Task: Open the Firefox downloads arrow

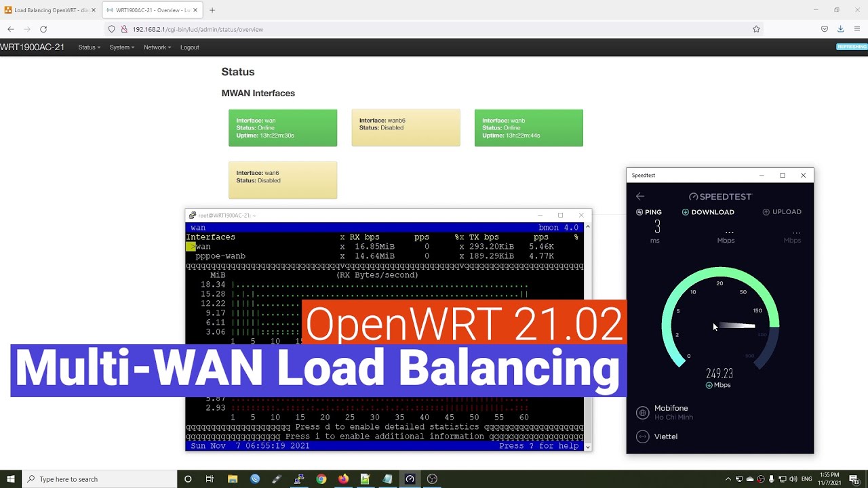Action: click(x=841, y=29)
